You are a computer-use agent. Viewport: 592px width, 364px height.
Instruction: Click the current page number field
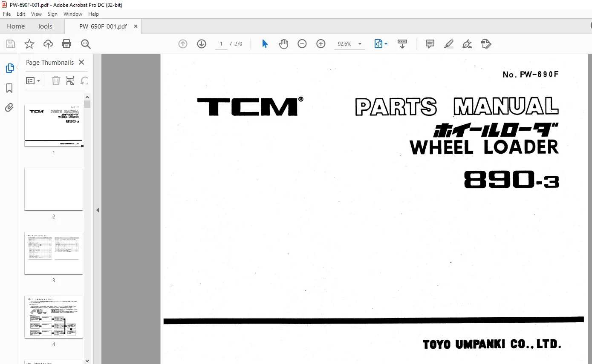coord(221,44)
